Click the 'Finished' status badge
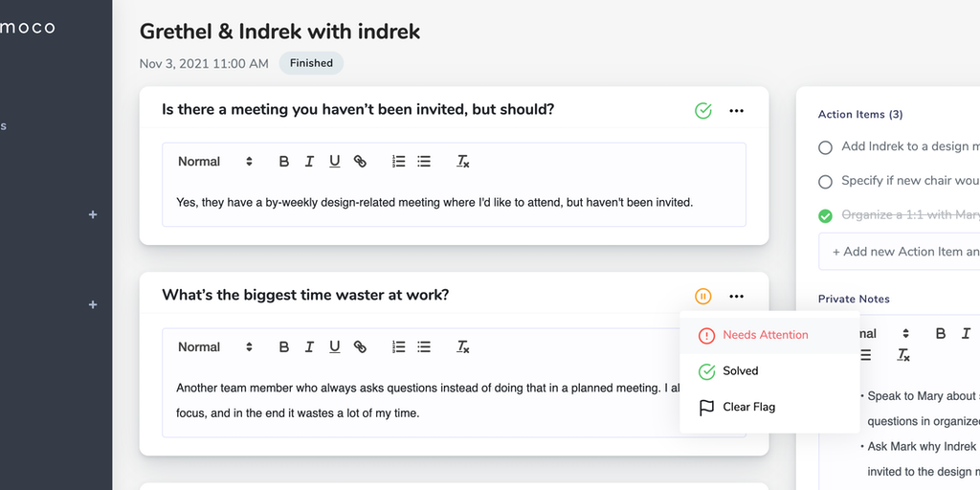 pos(311,63)
